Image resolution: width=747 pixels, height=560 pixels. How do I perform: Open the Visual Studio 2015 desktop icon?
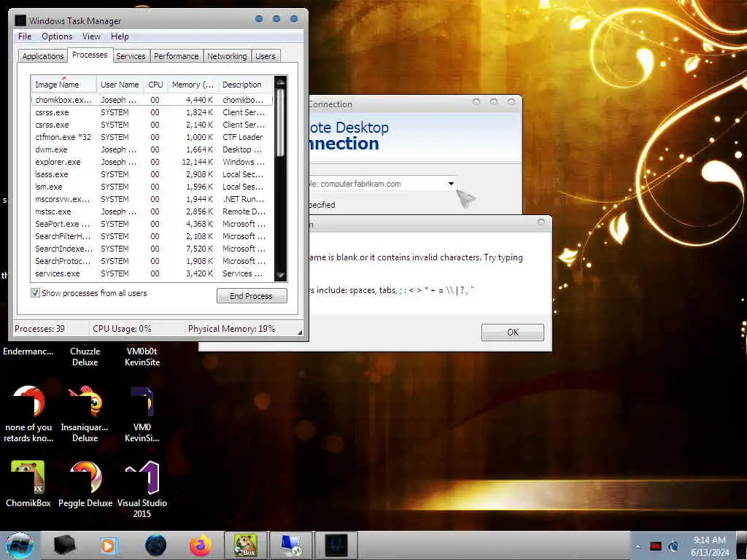pos(142,489)
